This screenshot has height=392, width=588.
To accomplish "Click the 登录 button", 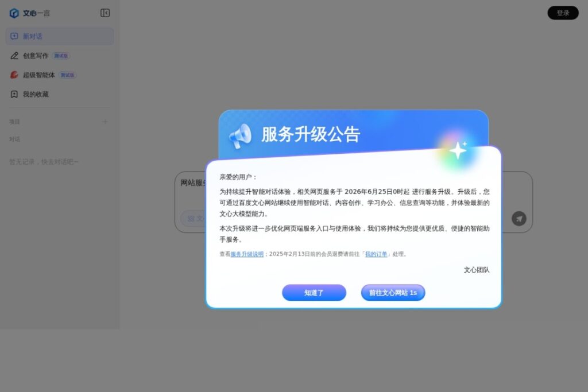I will pyautogui.click(x=563, y=13).
